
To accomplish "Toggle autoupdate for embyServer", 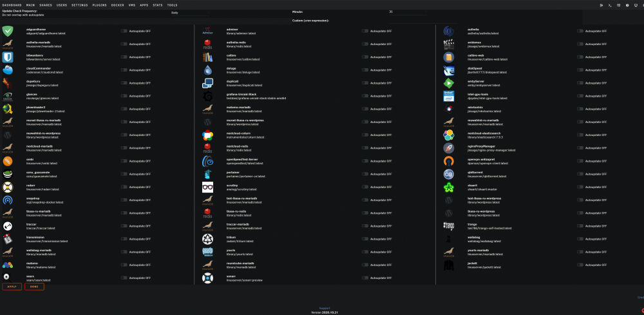I will pyautogui.click(x=580, y=83).
